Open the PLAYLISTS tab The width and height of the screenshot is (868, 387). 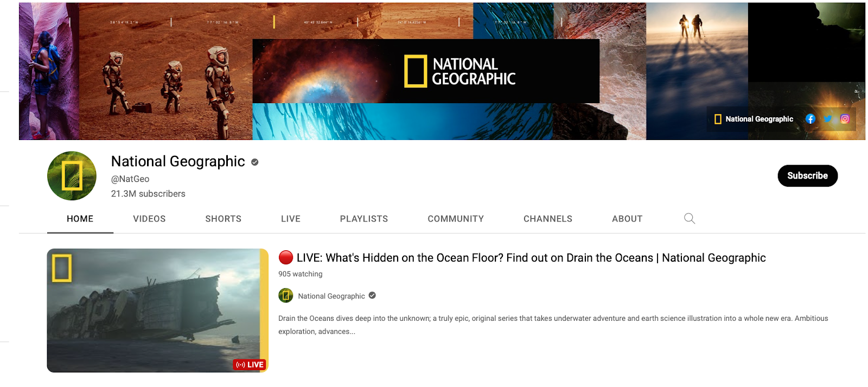(x=364, y=219)
